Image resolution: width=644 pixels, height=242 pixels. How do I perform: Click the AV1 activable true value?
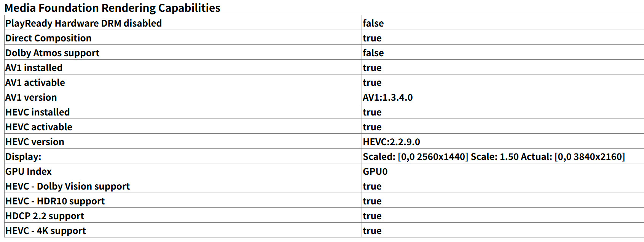(372, 82)
